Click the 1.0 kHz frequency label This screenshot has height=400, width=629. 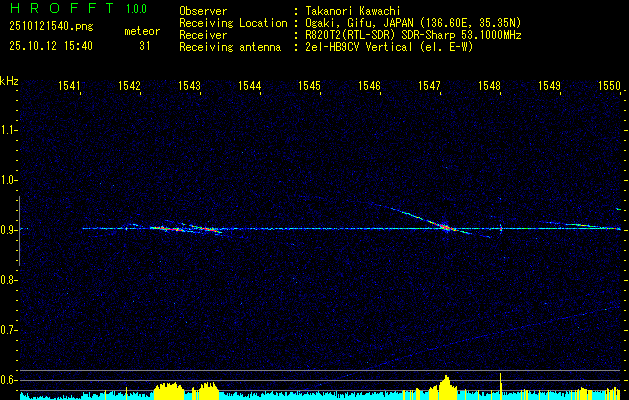(7, 180)
